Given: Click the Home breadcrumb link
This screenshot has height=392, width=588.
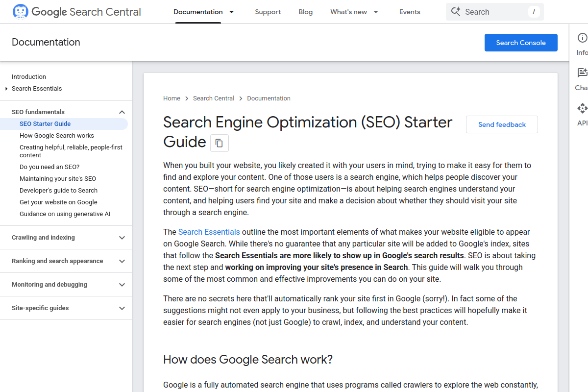Looking at the screenshot, I should pyautogui.click(x=172, y=98).
